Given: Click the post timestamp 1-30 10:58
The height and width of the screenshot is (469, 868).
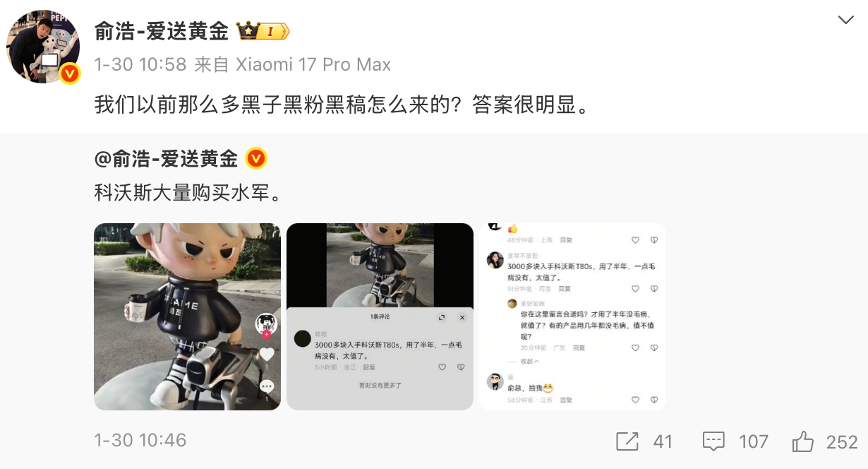Looking at the screenshot, I should [x=140, y=65].
